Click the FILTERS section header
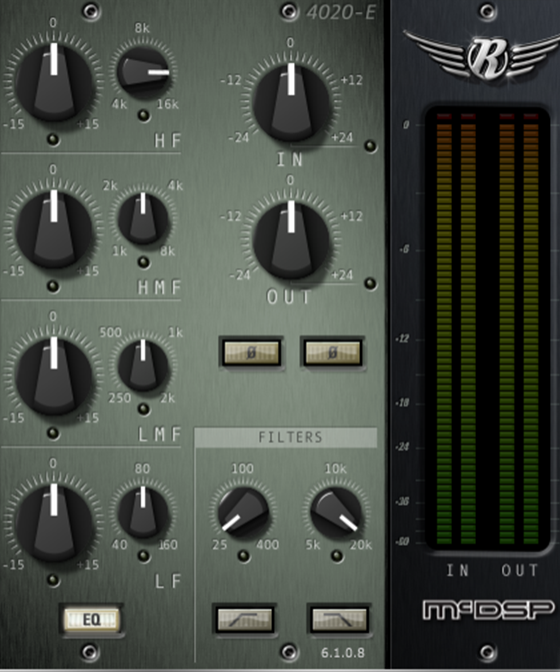Screen dimensions: 560x672 (x=286, y=437)
